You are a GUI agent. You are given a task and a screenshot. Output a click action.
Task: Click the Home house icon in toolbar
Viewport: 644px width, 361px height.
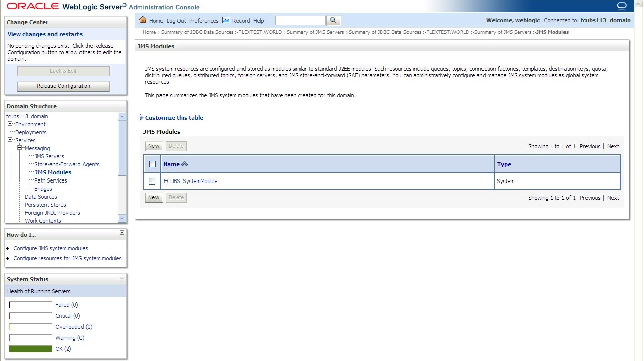[143, 20]
